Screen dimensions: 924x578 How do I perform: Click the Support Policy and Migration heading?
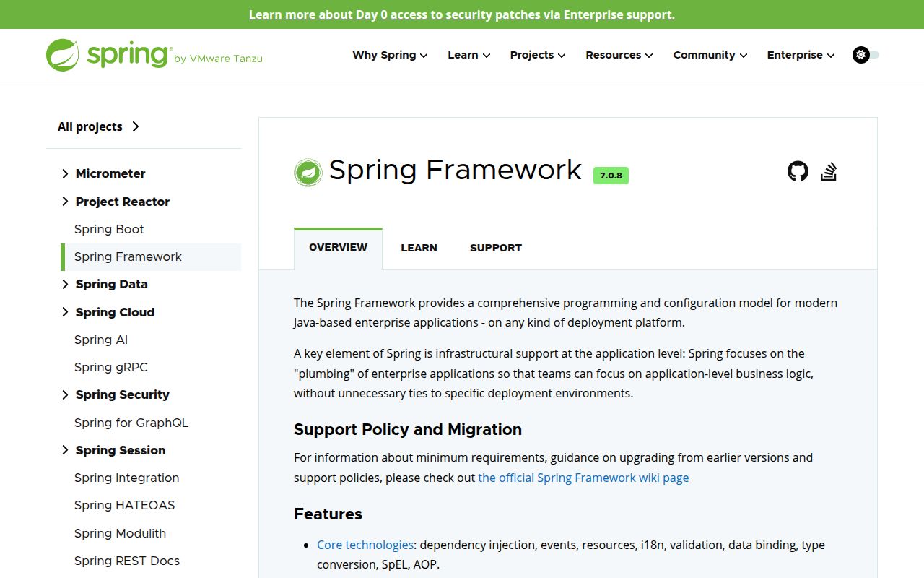[408, 429]
